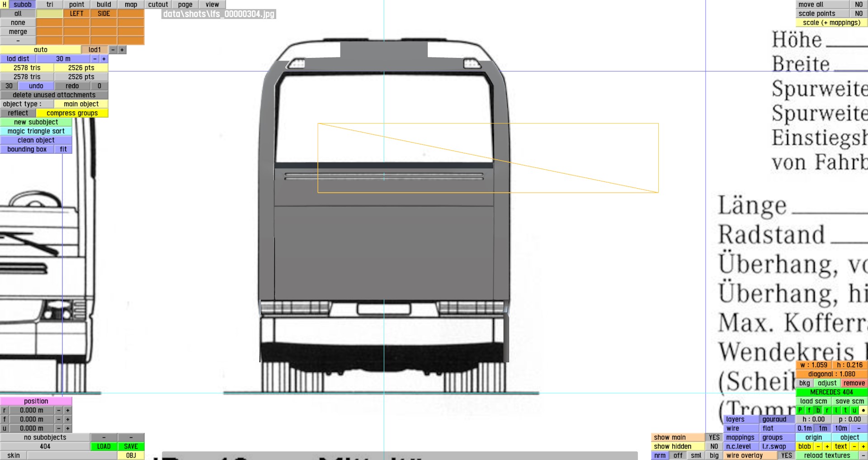Switch to front view with f button

tap(809, 410)
